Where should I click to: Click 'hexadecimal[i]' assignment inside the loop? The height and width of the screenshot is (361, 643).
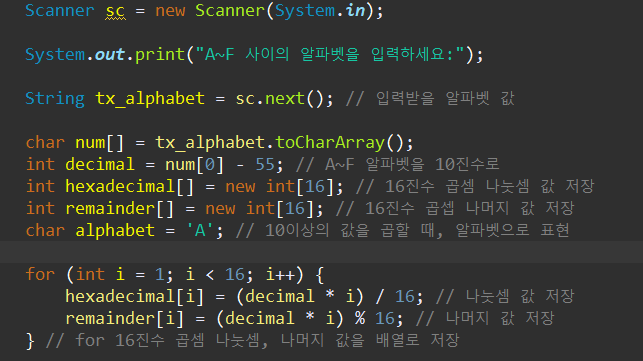tap(135, 296)
